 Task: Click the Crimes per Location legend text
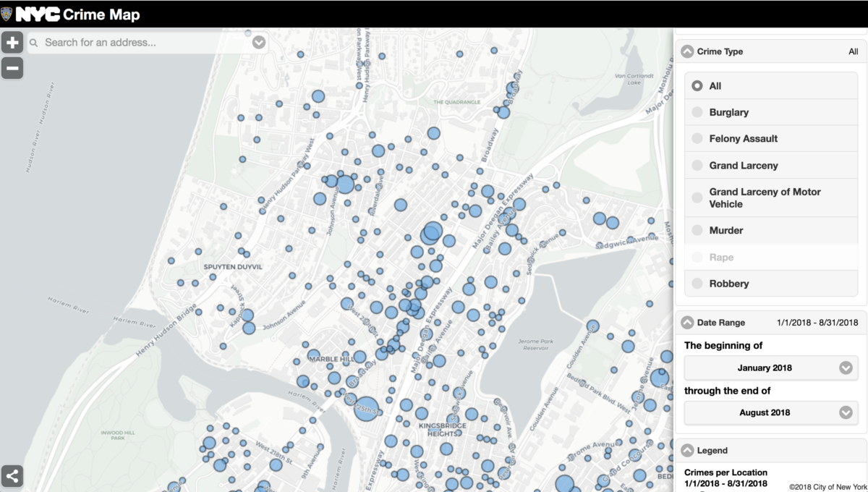726,472
